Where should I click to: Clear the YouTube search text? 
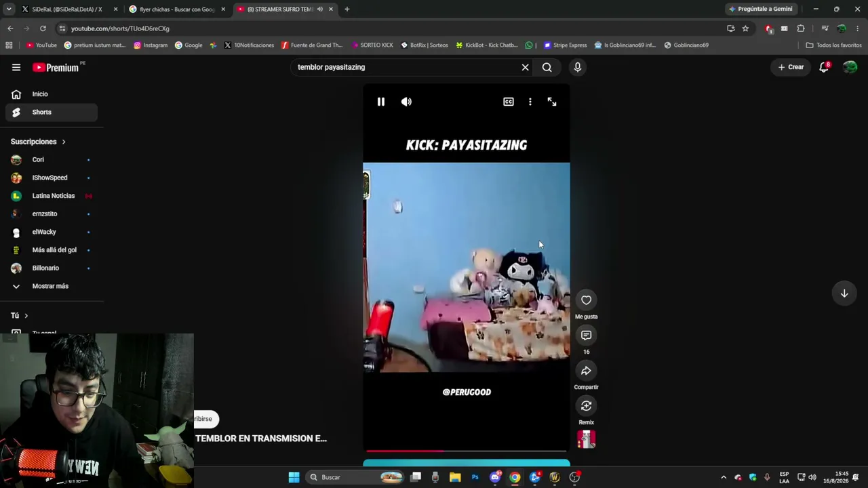coord(525,67)
